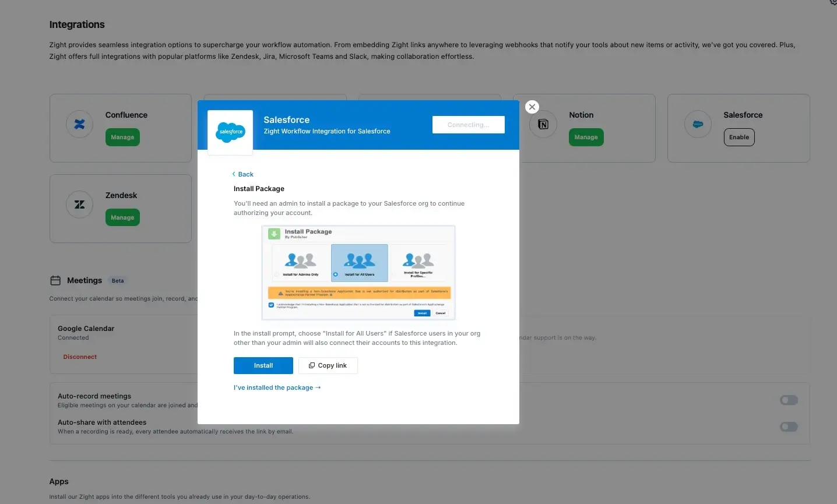
Task: Click the blue Install button
Action: pyautogui.click(x=263, y=365)
